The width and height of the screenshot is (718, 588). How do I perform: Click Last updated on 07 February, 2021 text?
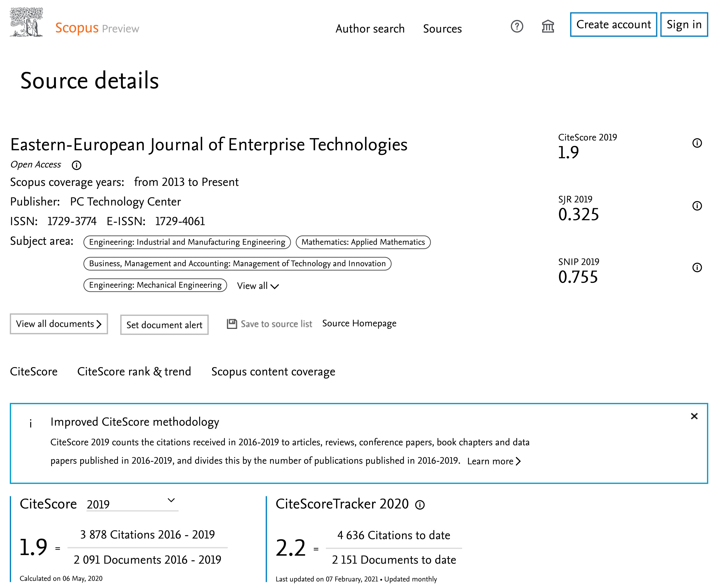click(x=327, y=579)
